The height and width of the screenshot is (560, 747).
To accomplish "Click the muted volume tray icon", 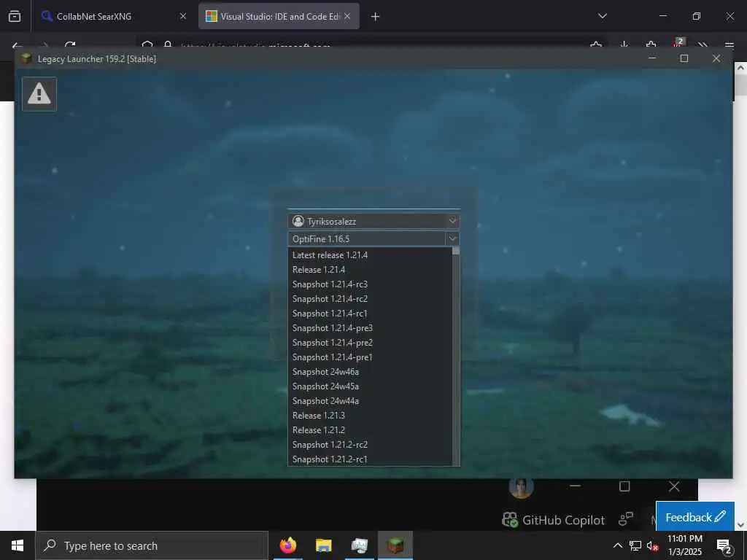I will 652,545.
